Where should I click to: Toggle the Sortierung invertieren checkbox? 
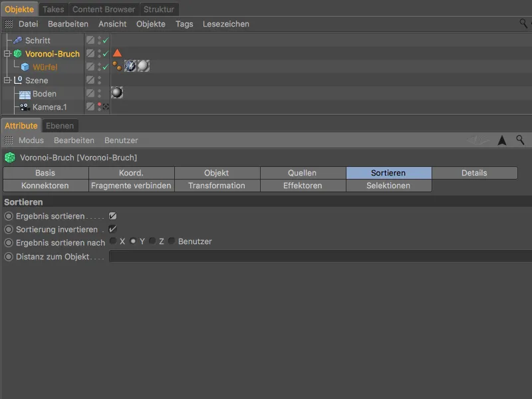click(112, 229)
